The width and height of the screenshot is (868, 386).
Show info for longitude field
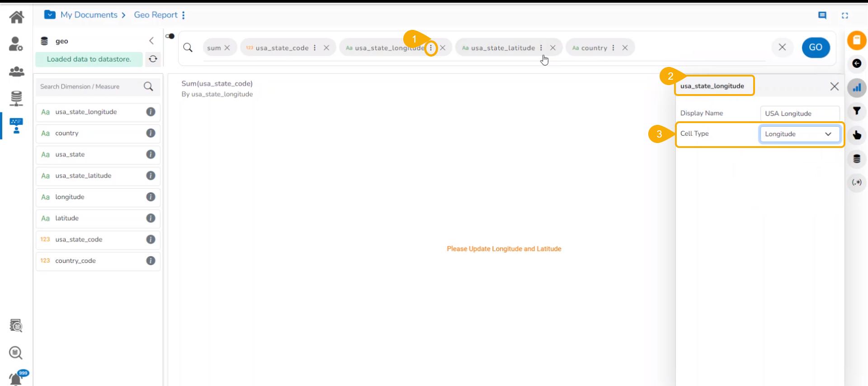click(x=151, y=197)
